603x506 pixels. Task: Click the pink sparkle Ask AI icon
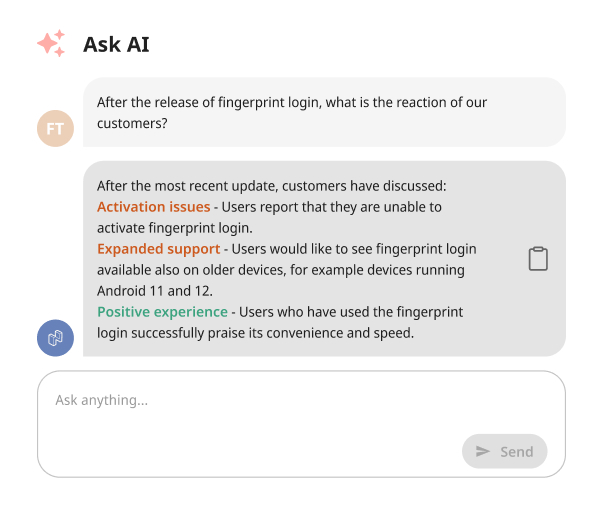coord(51,44)
